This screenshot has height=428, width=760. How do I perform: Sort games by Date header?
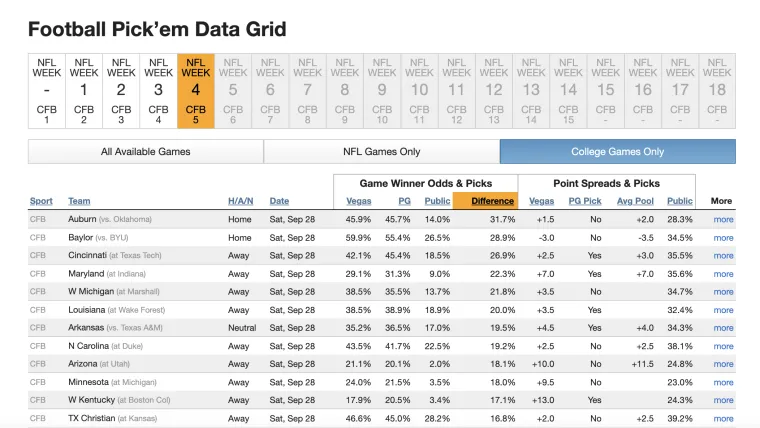click(279, 201)
